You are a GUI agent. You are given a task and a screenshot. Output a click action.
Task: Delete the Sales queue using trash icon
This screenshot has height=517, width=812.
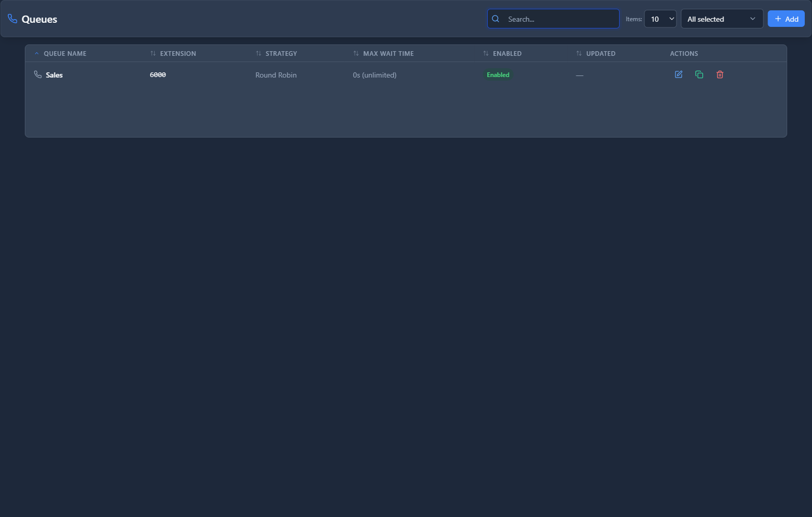[719, 74]
